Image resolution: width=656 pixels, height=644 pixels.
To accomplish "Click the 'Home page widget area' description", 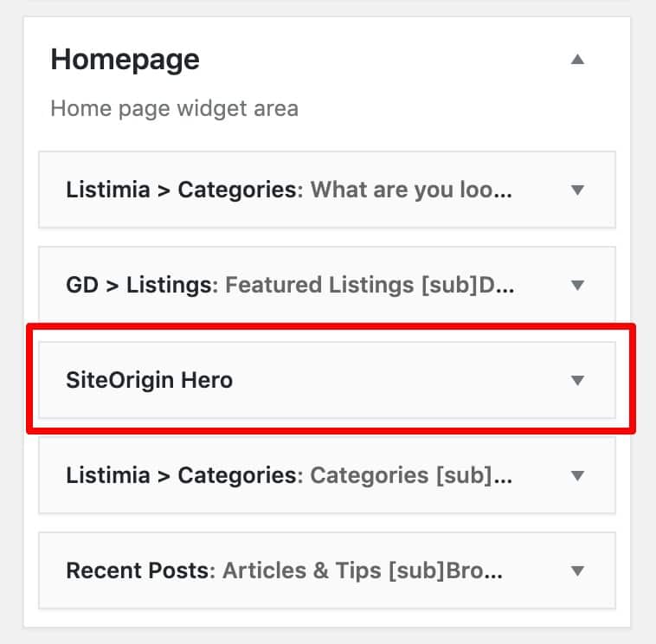I will (174, 109).
